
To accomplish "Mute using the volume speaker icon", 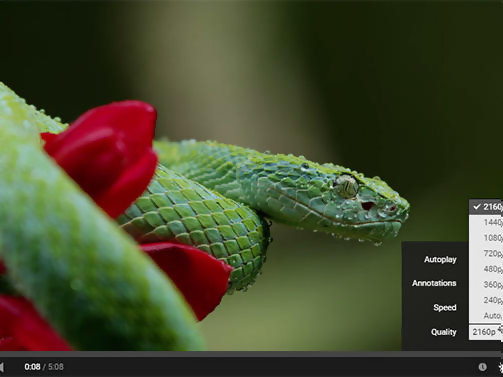I will tap(2, 367).
